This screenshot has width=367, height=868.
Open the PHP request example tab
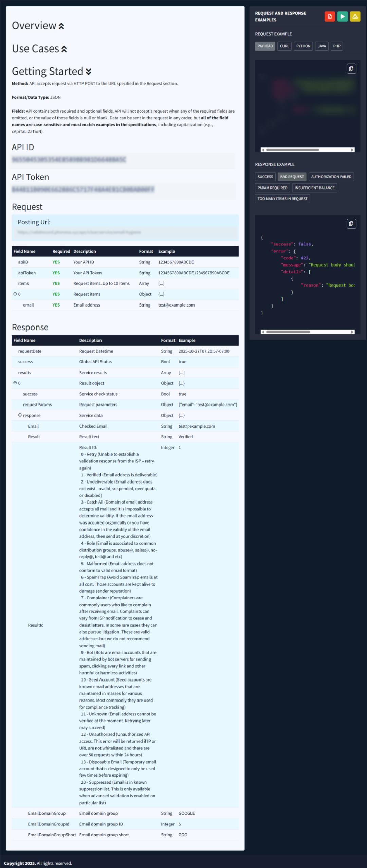pyautogui.click(x=336, y=46)
